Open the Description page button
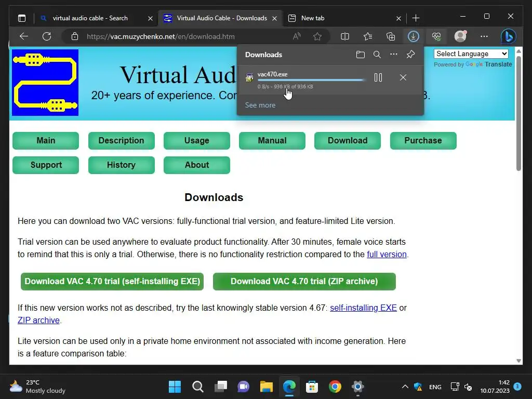 (121, 140)
